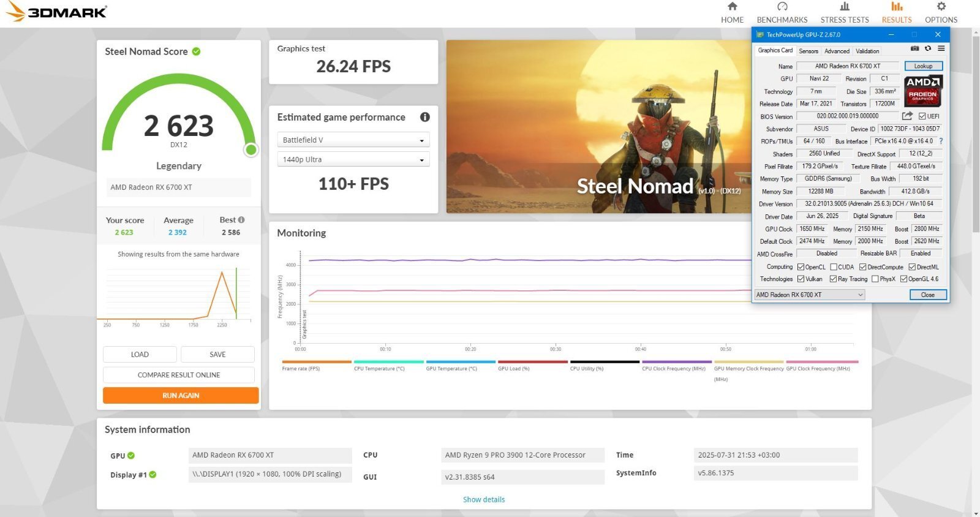Open the Benchmarks section in 3DMark
Viewport: 980px width, 517px height.
click(x=782, y=13)
